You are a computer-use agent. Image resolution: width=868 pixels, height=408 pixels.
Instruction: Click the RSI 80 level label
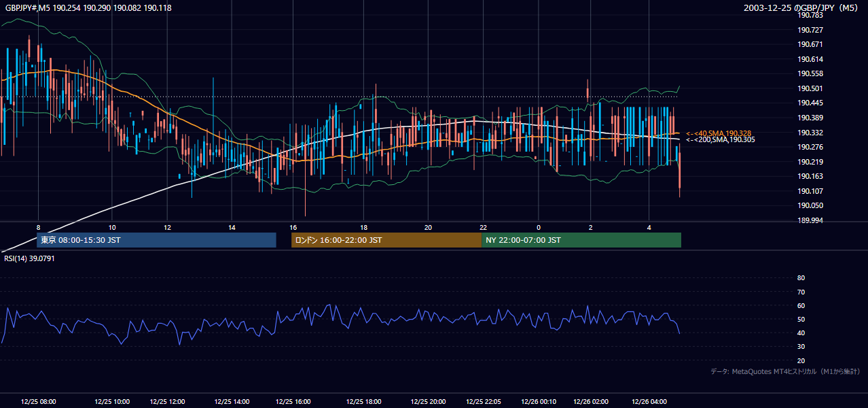[x=801, y=278]
